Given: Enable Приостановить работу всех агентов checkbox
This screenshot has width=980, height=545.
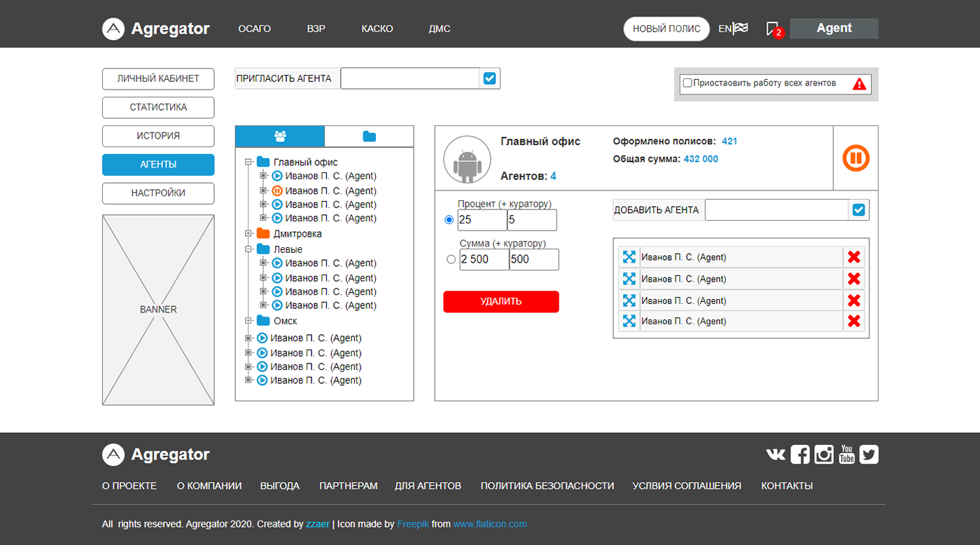Looking at the screenshot, I should tap(687, 83).
